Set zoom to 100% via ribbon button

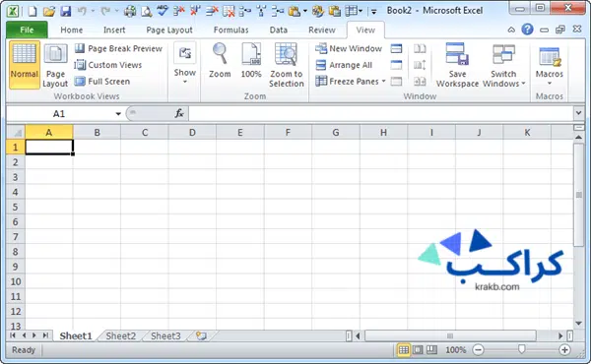click(x=251, y=60)
